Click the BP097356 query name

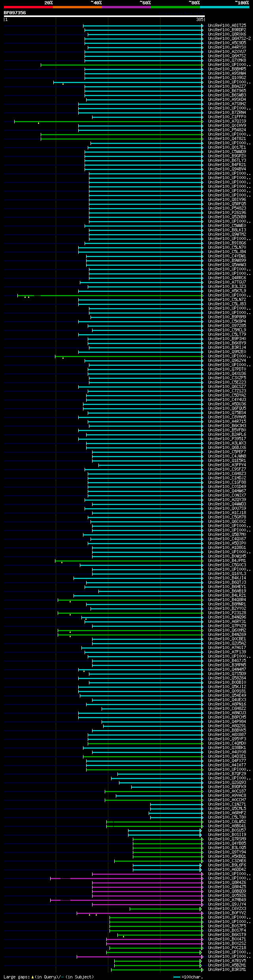pos(15,13)
